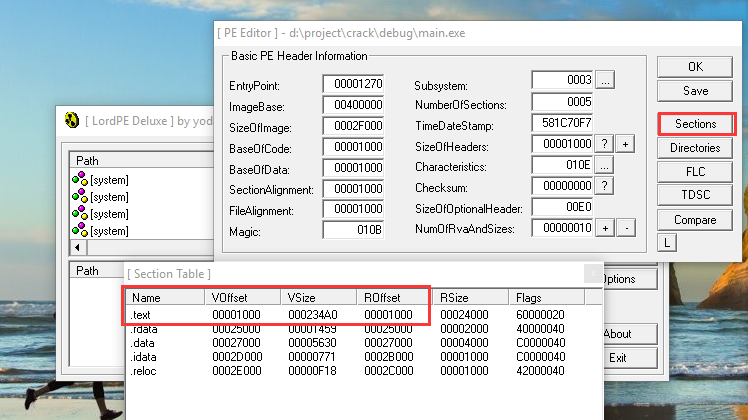The height and width of the screenshot is (420, 748).
Task: Select the last [system] process entry
Action: [x=110, y=231]
